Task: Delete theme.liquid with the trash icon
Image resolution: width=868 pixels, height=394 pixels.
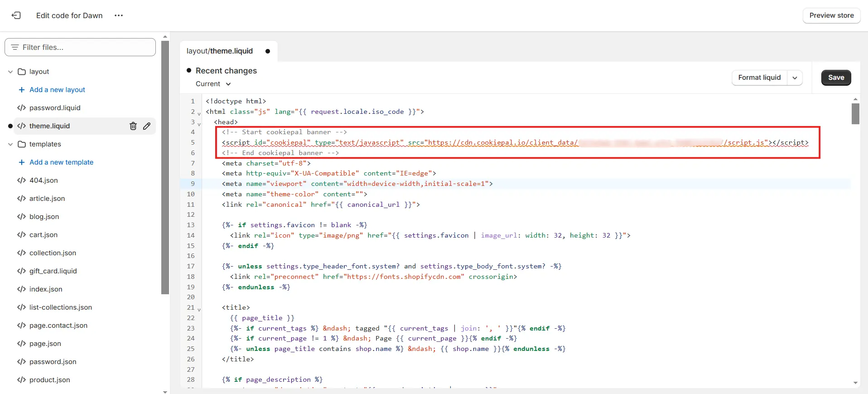Action: (x=133, y=126)
